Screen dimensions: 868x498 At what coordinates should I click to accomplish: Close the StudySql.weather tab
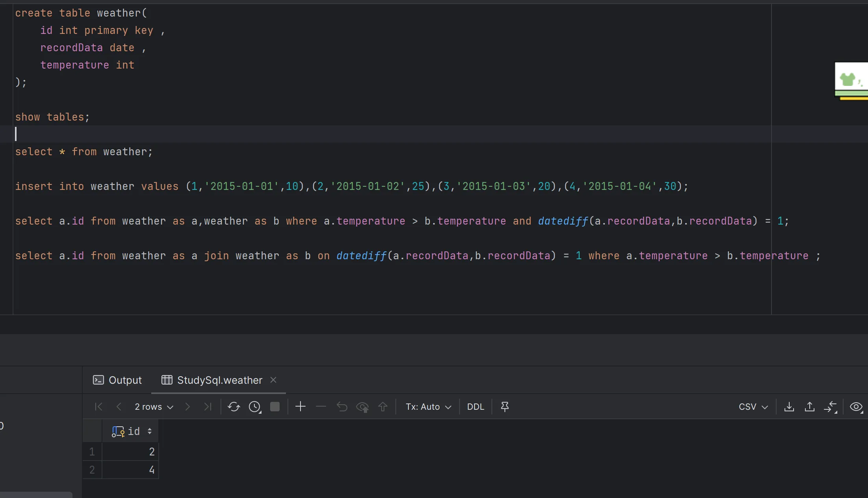[x=273, y=380]
